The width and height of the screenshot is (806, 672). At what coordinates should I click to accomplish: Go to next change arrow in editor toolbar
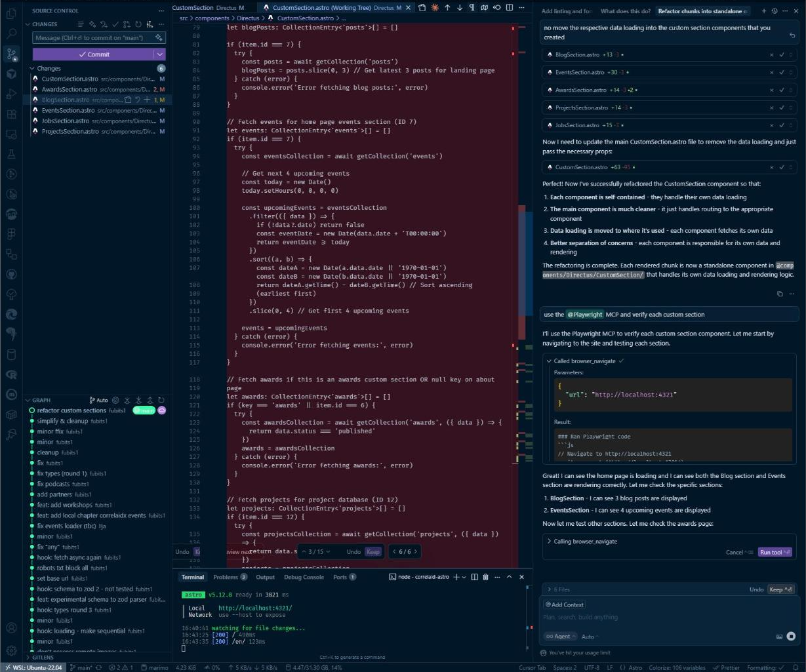pyautogui.click(x=460, y=7)
